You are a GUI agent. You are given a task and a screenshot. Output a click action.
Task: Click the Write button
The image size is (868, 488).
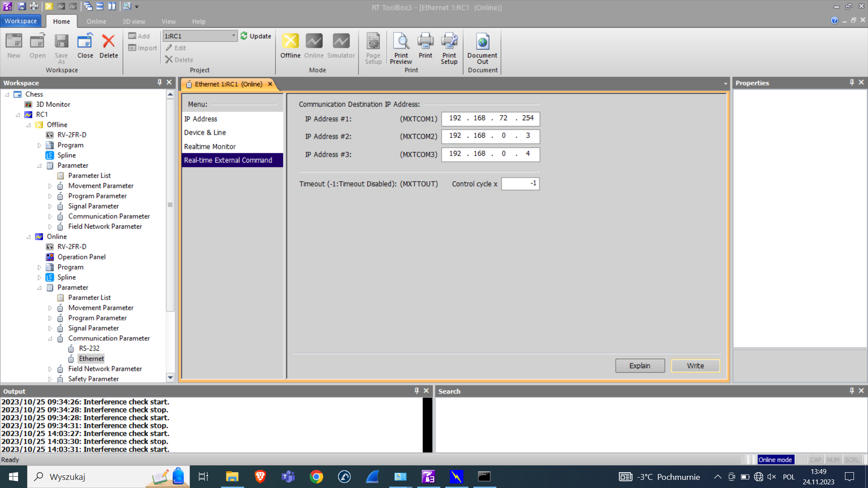(695, 366)
